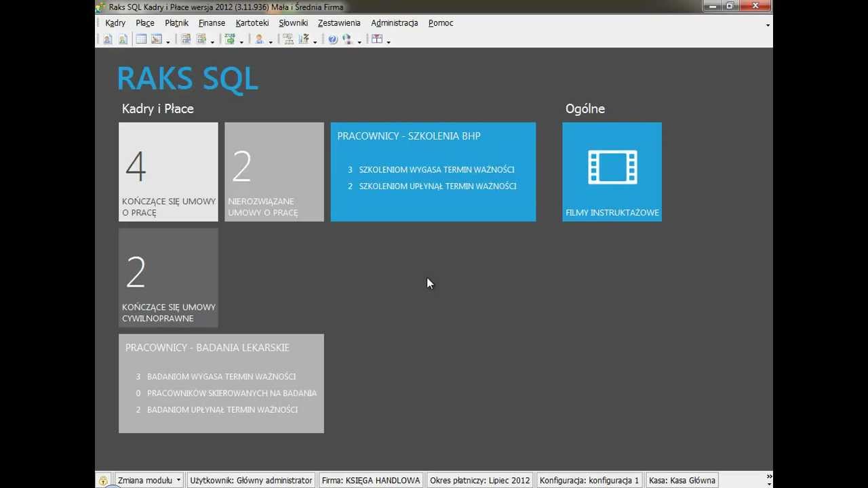The height and width of the screenshot is (488, 868).
Task: Expand the person icon dropdown arrow
Action: (271, 42)
